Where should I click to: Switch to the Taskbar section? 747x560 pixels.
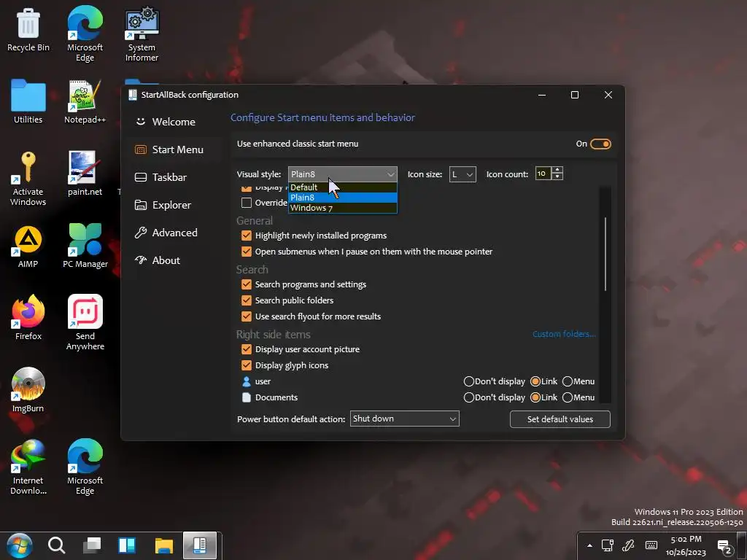tap(174, 177)
